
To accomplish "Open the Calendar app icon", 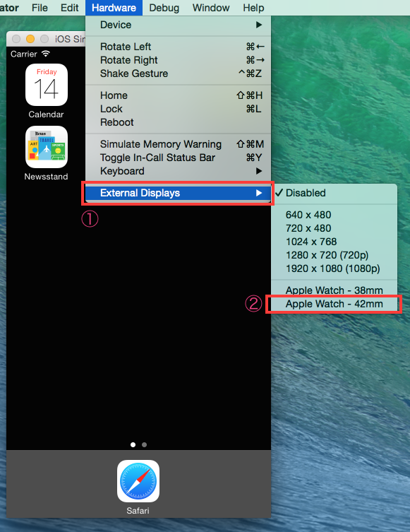I will coord(47,85).
